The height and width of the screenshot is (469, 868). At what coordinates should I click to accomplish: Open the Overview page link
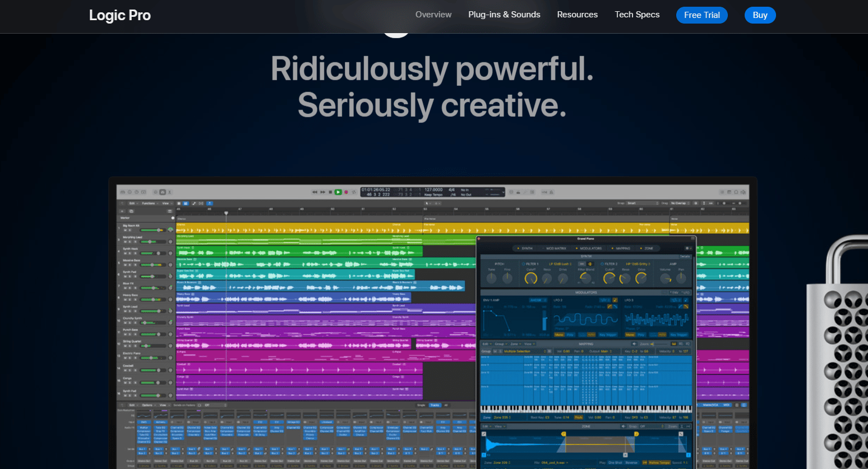433,15
